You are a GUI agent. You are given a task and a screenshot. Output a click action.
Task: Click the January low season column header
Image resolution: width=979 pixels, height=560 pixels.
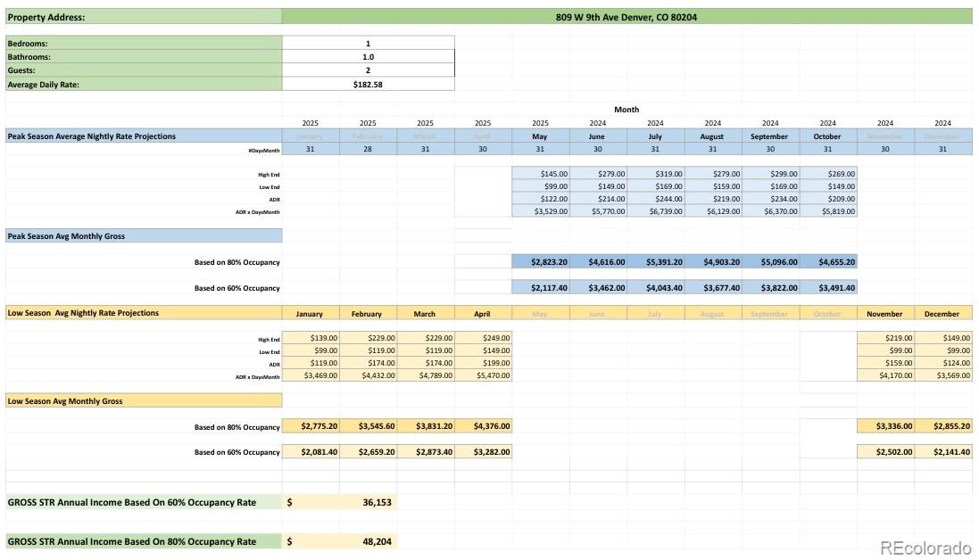coord(311,314)
